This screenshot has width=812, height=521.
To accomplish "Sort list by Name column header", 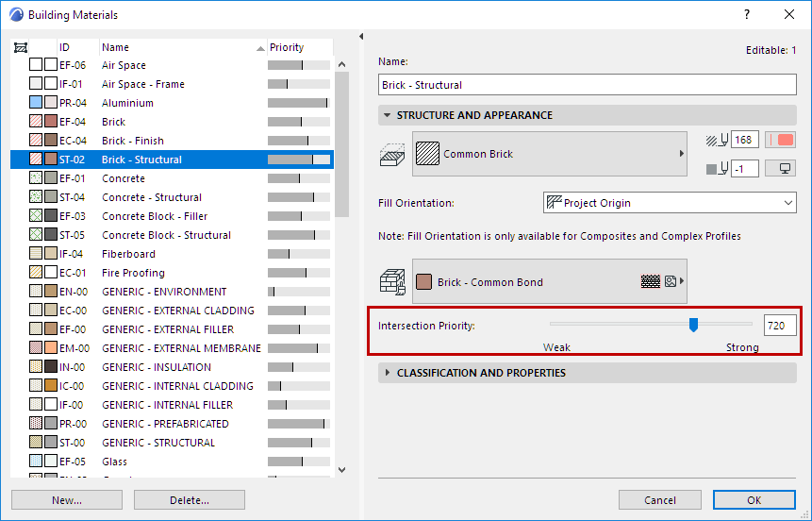I will point(183,47).
